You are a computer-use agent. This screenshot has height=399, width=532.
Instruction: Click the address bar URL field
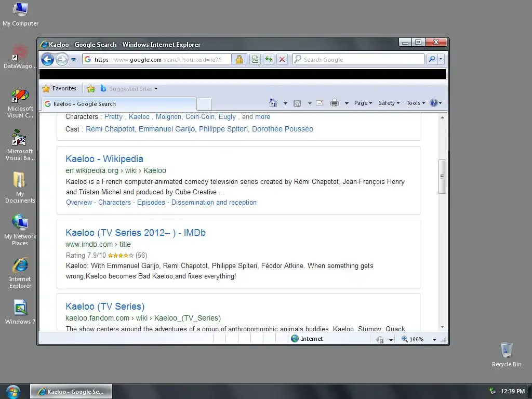pyautogui.click(x=158, y=59)
